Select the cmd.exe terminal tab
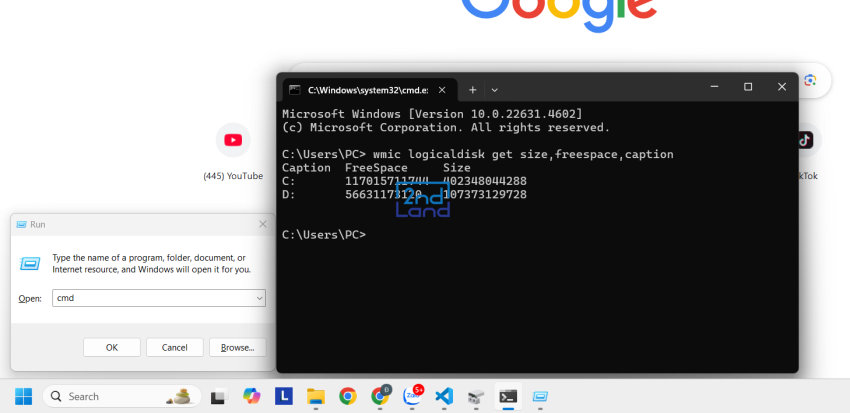The width and height of the screenshot is (850, 413). click(x=369, y=90)
